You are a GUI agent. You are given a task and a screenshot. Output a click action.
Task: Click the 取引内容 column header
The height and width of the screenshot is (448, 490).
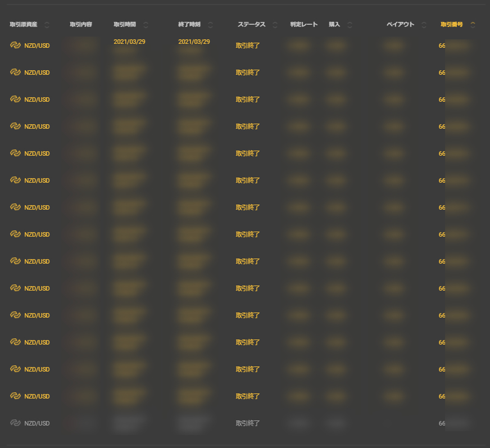81,24
